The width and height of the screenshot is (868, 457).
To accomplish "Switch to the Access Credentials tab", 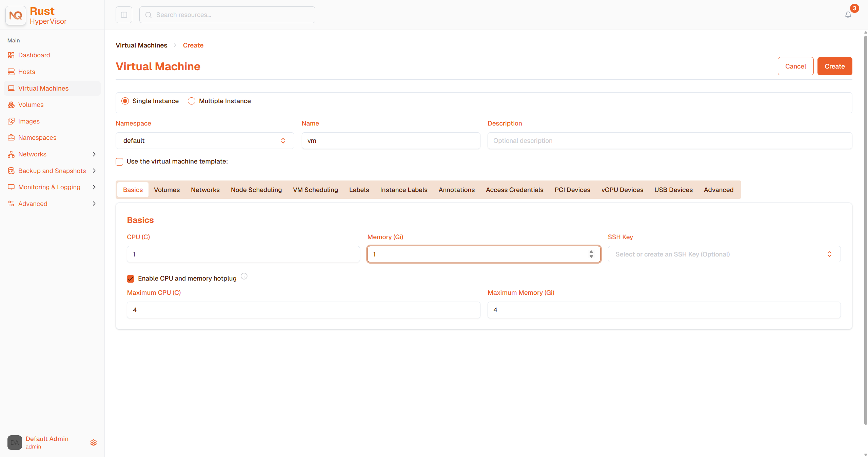I will (514, 190).
